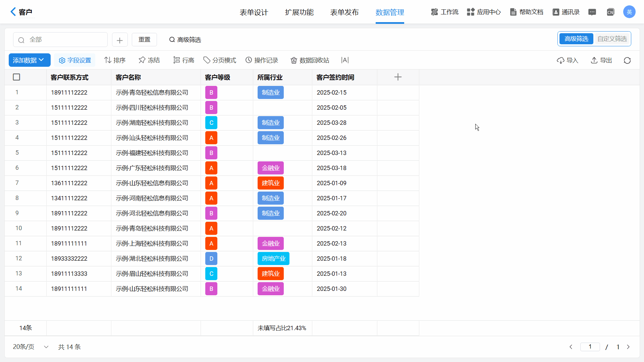Refresh the table data
The image size is (644, 362).
coord(627,60)
